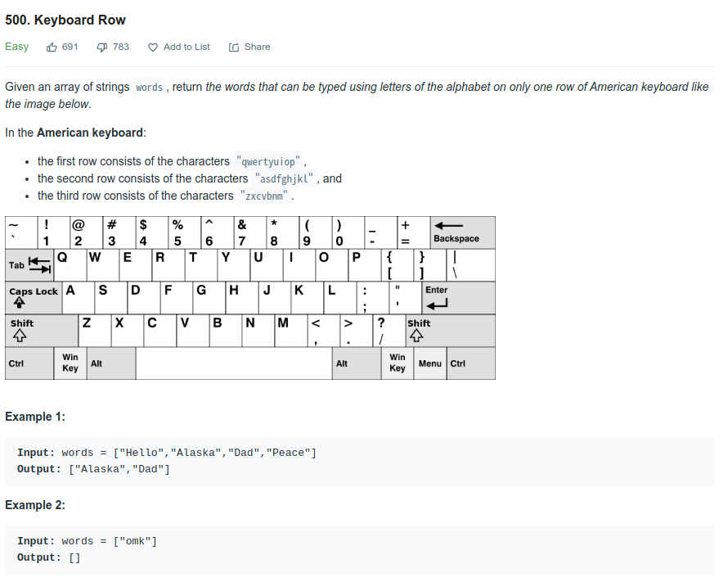The width and height of the screenshot is (728, 582).
Task: Dislike the problem via the thumbs-down icon
Action: pos(101,47)
